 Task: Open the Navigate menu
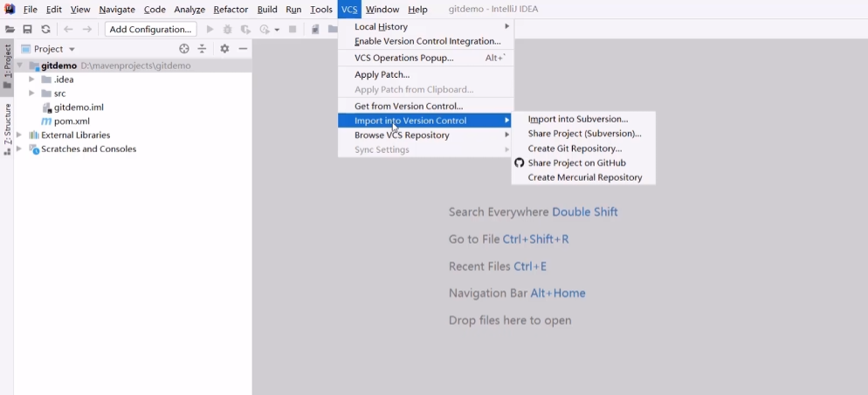point(117,10)
